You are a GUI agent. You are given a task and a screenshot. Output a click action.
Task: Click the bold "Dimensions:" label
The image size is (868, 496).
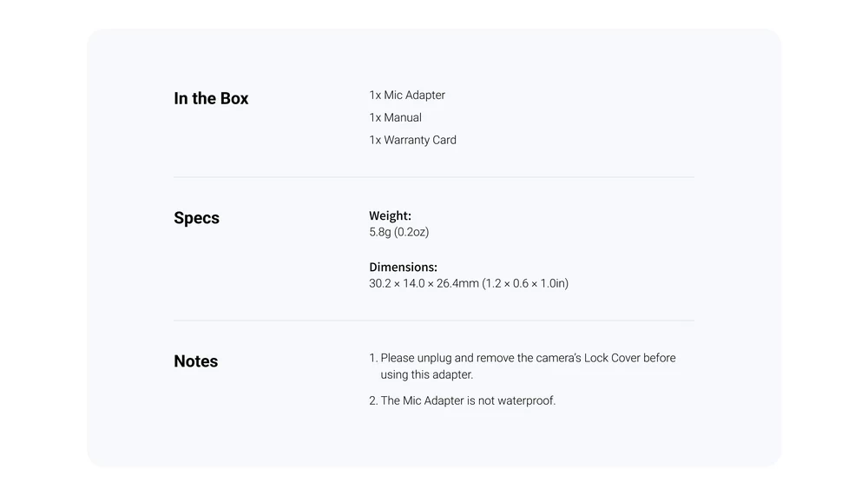pyautogui.click(x=403, y=268)
